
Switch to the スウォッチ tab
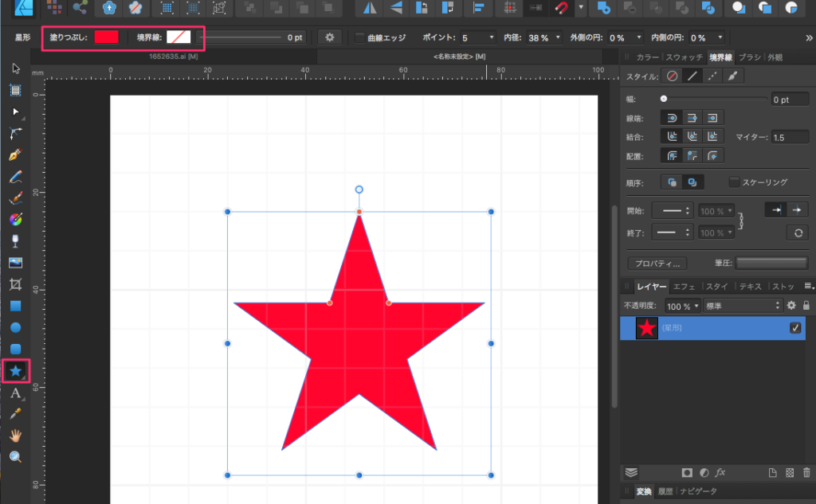pyautogui.click(x=685, y=57)
